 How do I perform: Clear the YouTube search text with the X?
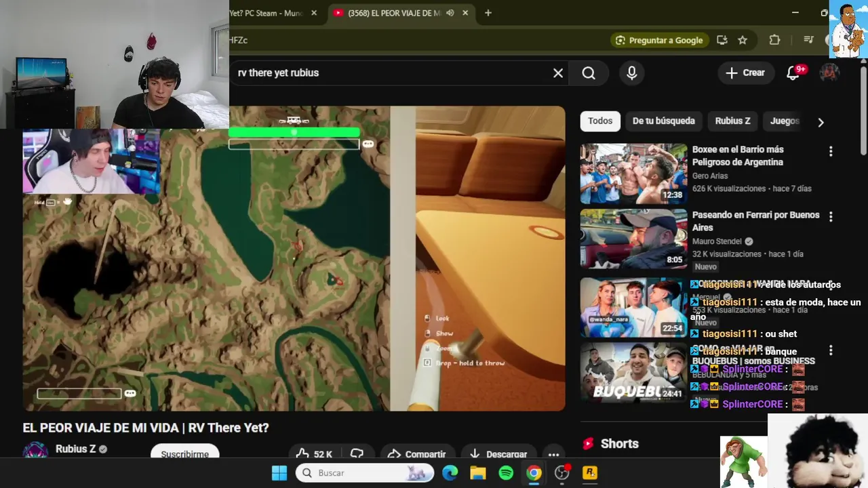pyautogui.click(x=558, y=73)
